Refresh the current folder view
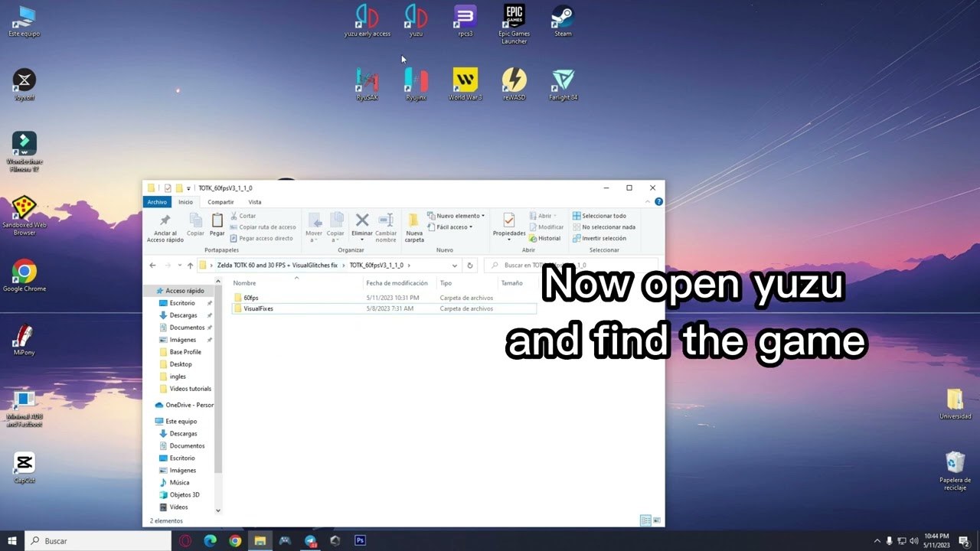Viewport: 980px width, 551px height. [x=469, y=266]
